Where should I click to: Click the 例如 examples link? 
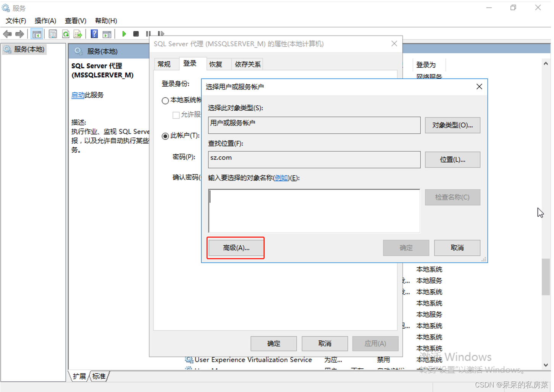(x=281, y=178)
